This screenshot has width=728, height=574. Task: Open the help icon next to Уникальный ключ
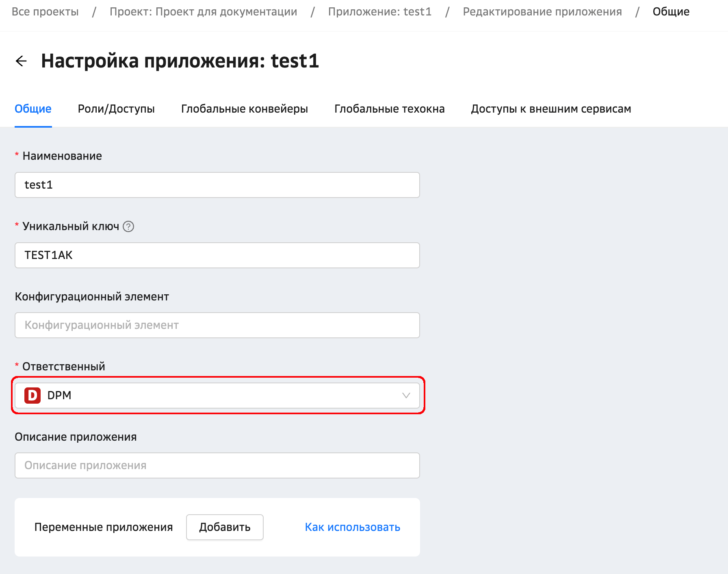(x=128, y=226)
